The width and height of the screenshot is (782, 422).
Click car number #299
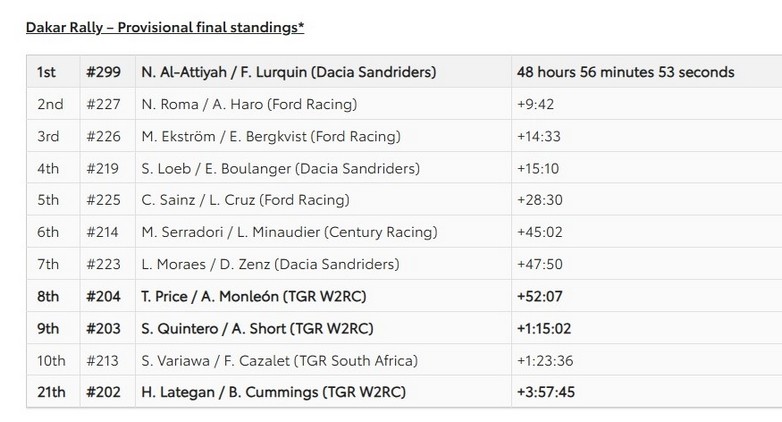103,72
